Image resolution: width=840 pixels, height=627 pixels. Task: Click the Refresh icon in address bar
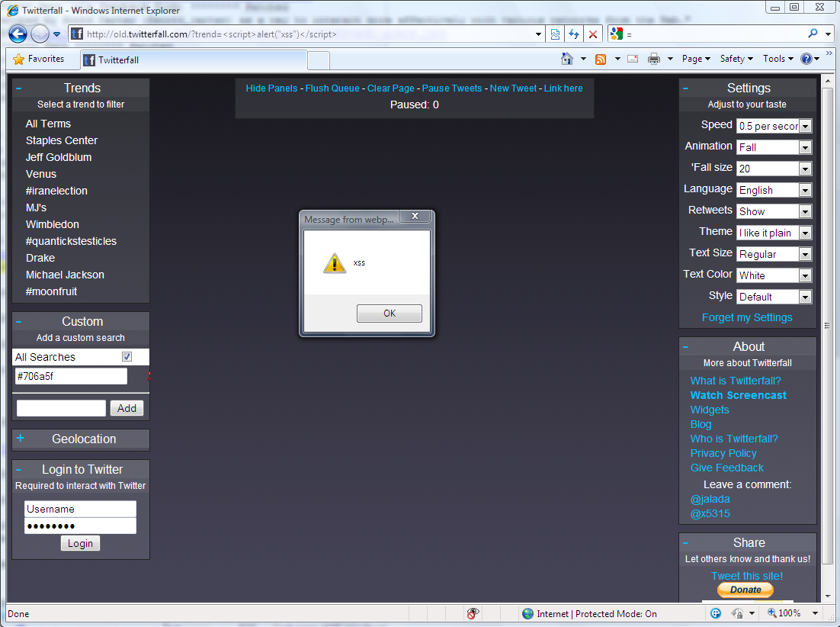[x=574, y=34]
